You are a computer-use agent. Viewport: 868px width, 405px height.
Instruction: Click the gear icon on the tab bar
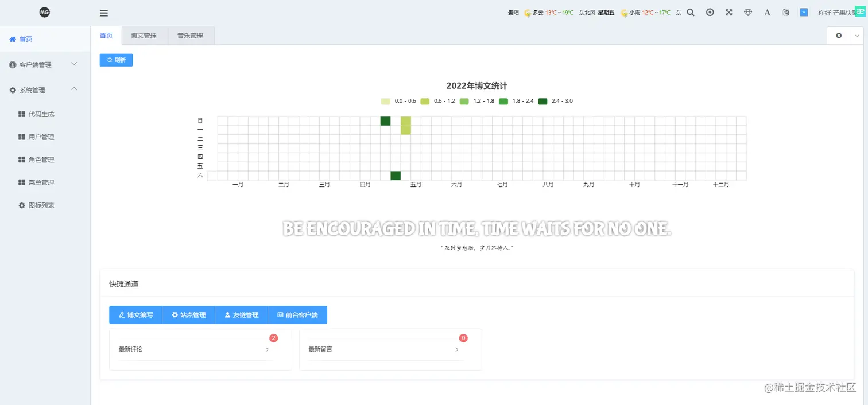pos(838,35)
